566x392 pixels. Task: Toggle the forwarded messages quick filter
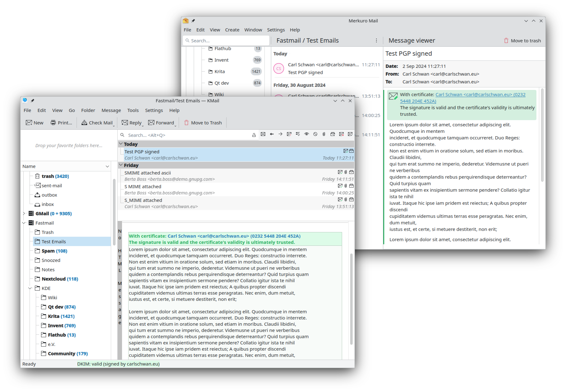pyautogui.click(x=281, y=134)
